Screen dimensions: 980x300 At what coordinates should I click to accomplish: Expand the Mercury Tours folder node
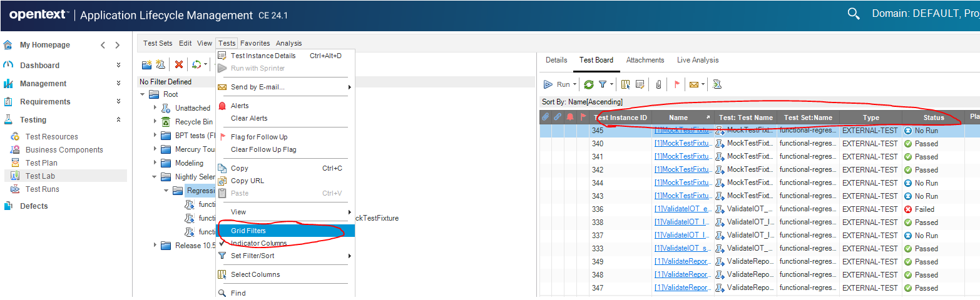(155, 149)
